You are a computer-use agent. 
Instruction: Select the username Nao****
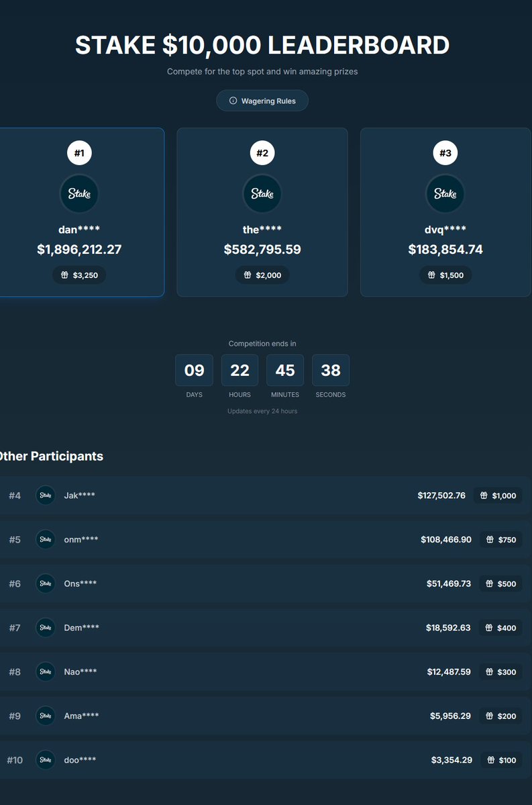[x=80, y=671]
